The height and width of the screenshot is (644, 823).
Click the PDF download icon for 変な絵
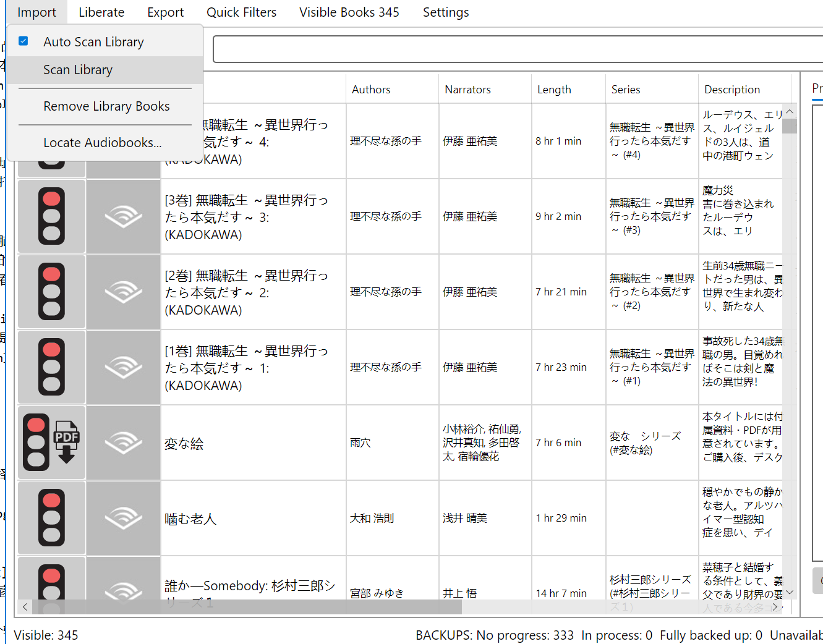click(x=66, y=442)
